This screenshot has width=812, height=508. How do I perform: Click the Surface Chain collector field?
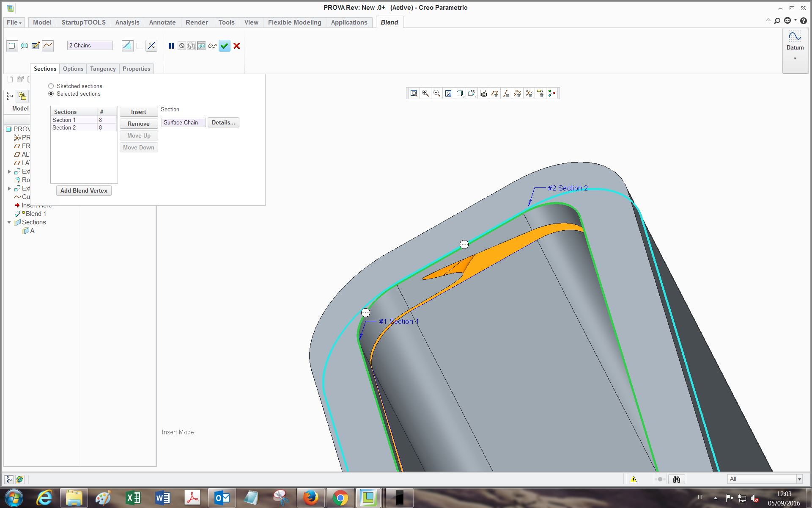(184, 122)
